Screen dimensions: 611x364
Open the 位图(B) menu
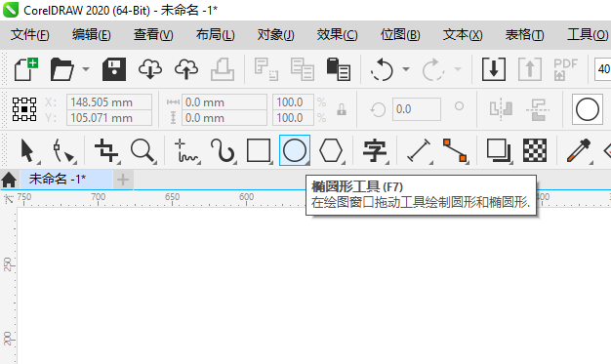coord(400,35)
